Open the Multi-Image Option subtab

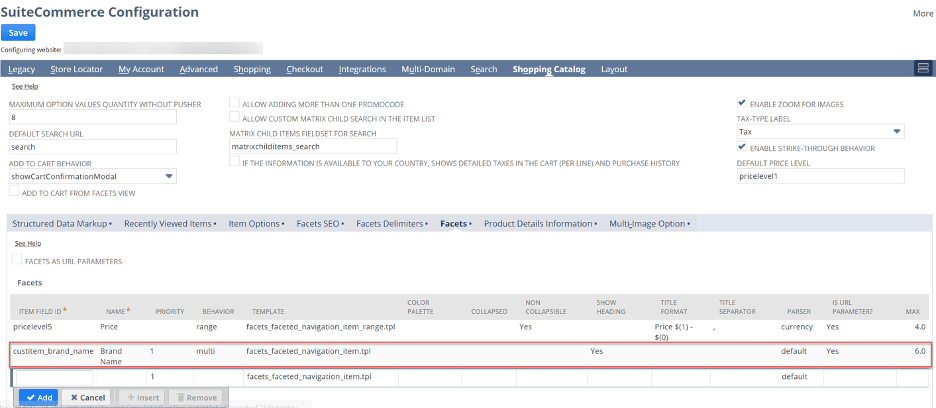(x=649, y=223)
